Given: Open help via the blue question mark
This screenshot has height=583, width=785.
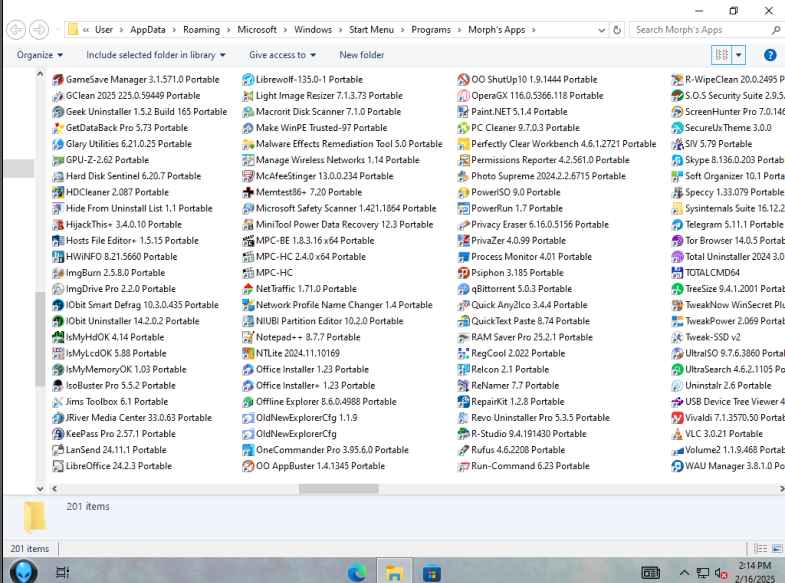Looking at the screenshot, I should pos(770,55).
